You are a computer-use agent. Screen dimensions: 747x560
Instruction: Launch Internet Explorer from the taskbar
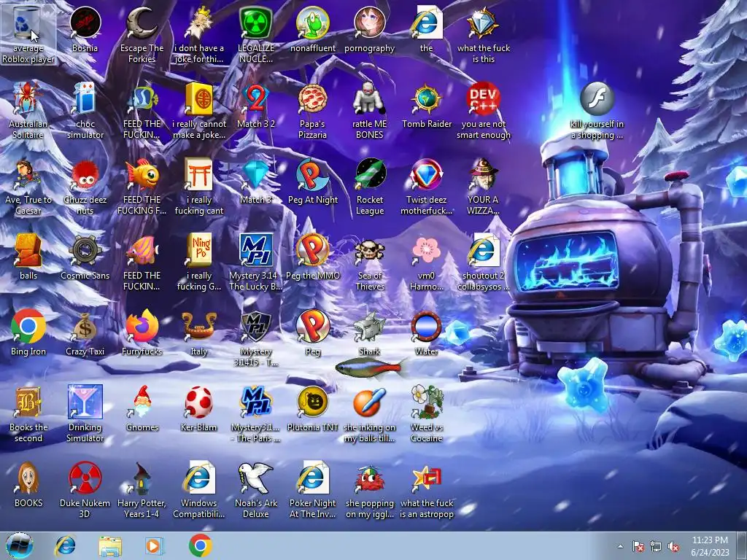pos(65,545)
